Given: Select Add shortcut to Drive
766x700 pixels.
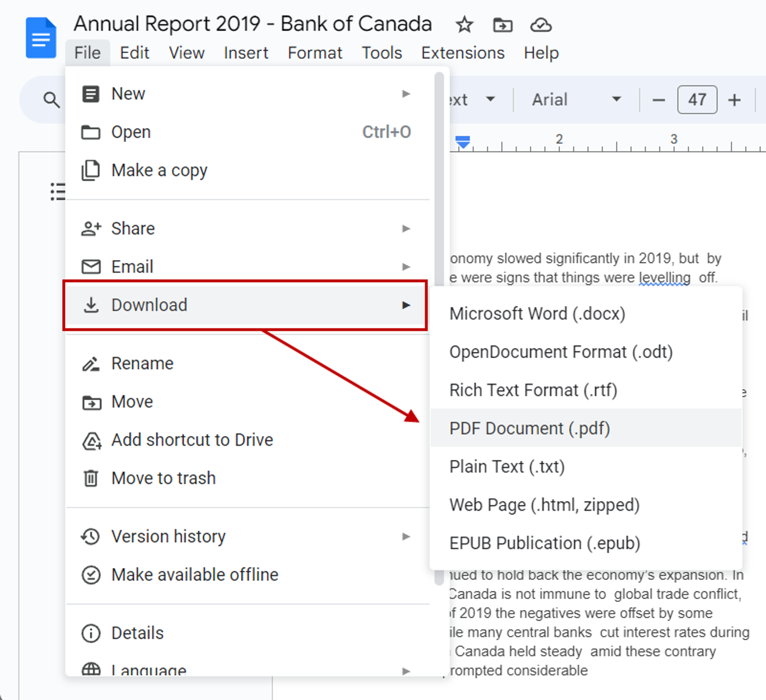Looking at the screenshot, I should click(x=247, y=440).
